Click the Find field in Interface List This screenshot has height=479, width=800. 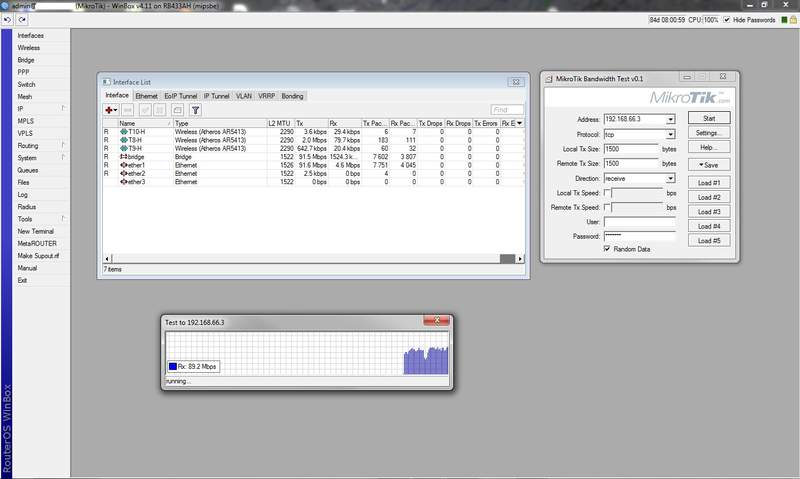tap(507, 110)
